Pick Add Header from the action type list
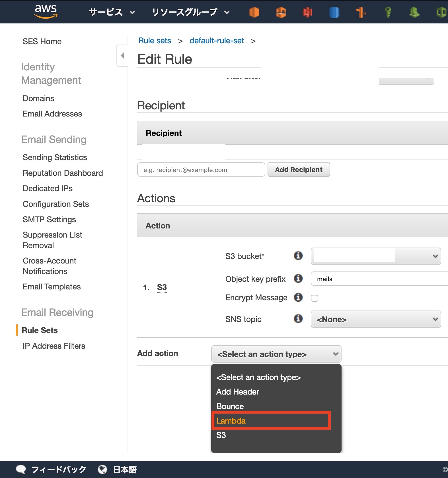Viewport: 448px width, 478px height. click(x=238, y=392)
